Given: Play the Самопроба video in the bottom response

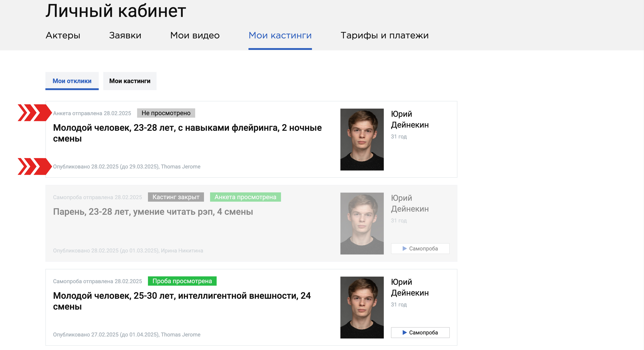Looking at the screenshot, I should [x=420, y=332].
